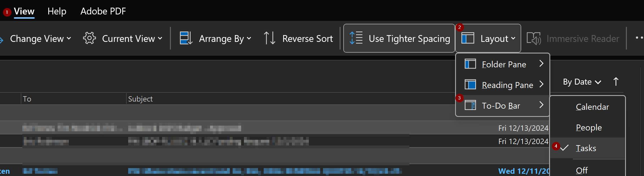Open the By Date sort dropdown

pyautogui.click(x=582, y=82)
